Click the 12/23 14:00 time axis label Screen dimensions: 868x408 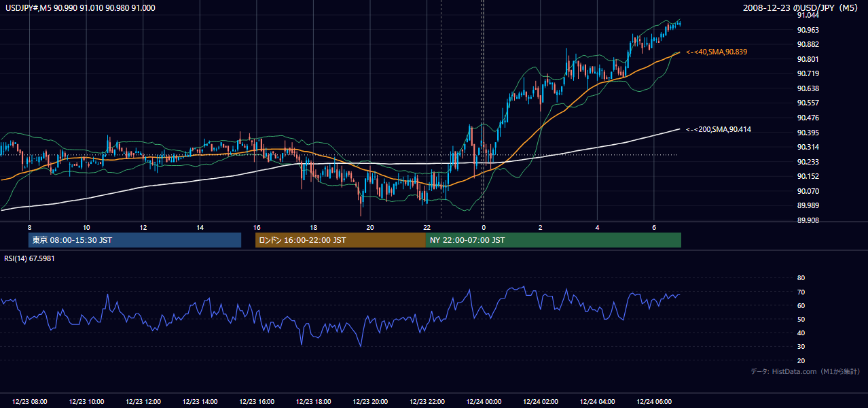pos(200,401)
